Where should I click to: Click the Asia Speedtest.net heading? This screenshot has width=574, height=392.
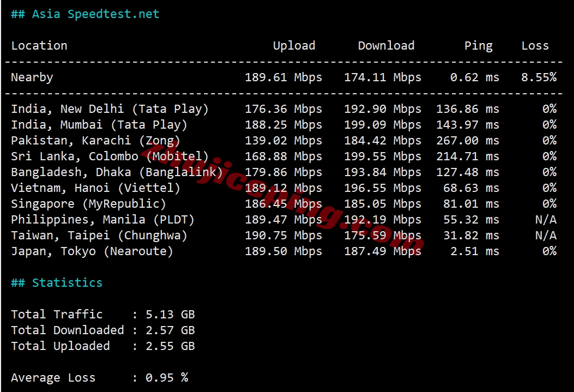point(85,14)
